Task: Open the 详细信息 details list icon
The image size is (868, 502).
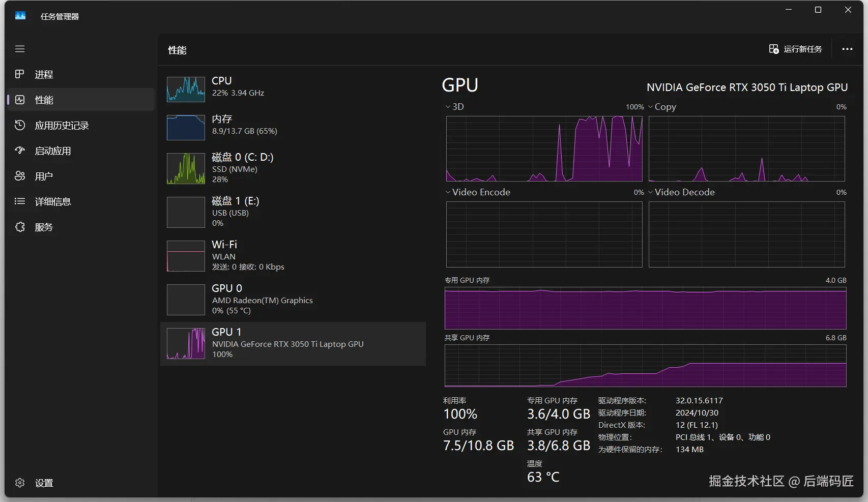Action: (20, 201)
